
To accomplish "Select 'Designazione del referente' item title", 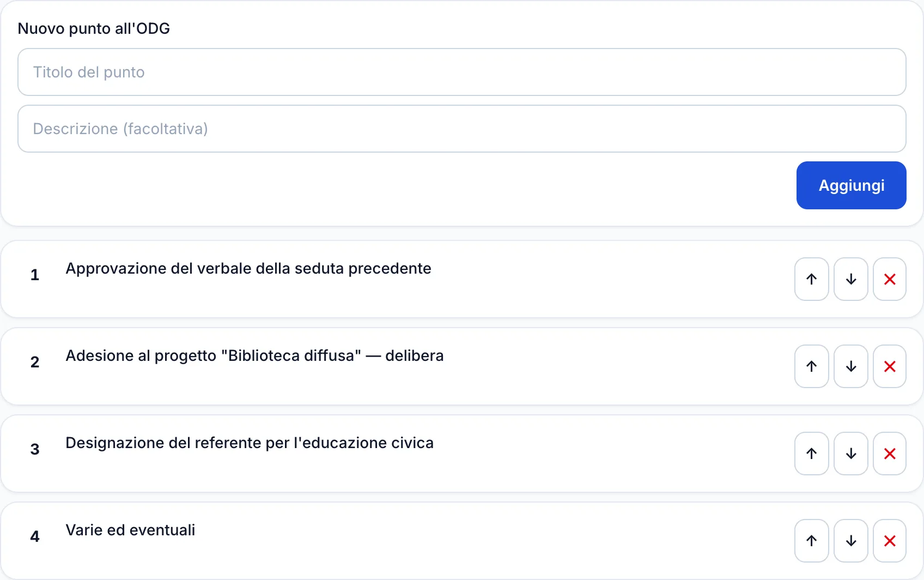I will pyautogui.click(x=250, y=443).
